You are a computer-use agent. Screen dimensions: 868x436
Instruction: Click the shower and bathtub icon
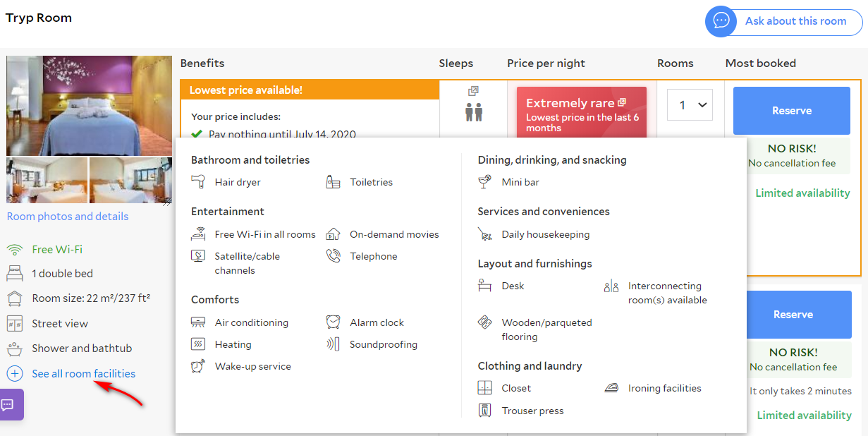(x=15, y=349)
